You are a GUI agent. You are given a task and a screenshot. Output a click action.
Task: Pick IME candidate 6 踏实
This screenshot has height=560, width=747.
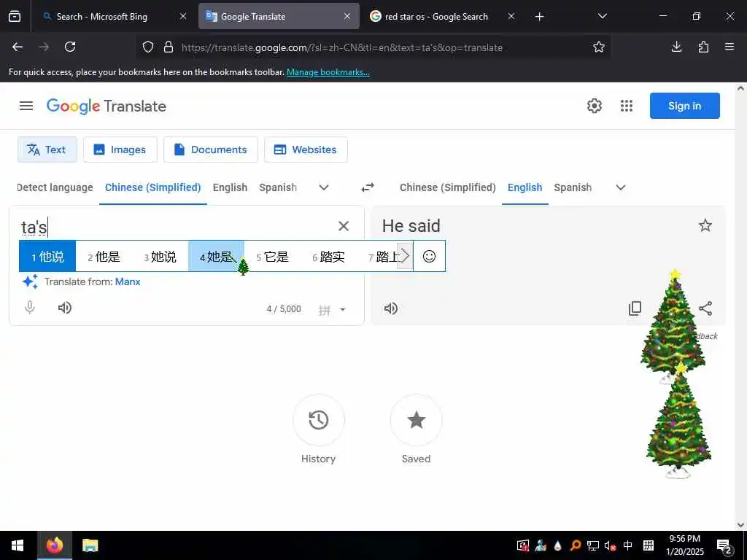tap(329, 256)
